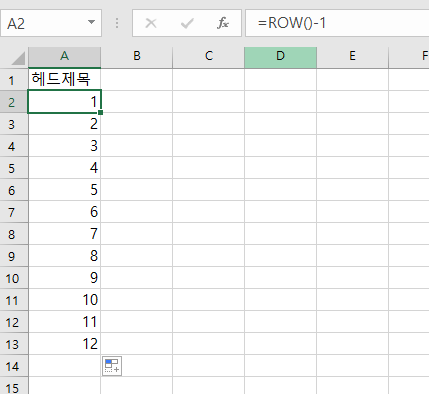
Task: Click the formula bar options dots handle
Action: click(x=117, y=23)
